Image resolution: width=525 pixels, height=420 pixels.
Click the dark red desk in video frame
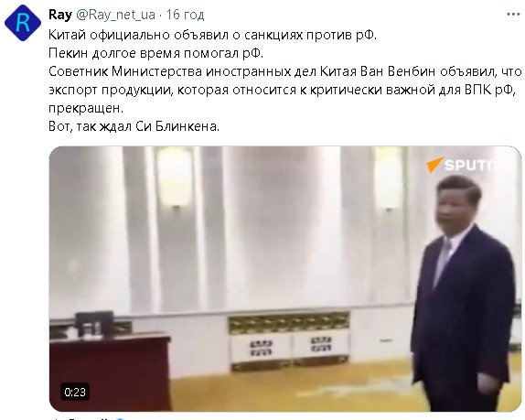[x=110, y=370]
